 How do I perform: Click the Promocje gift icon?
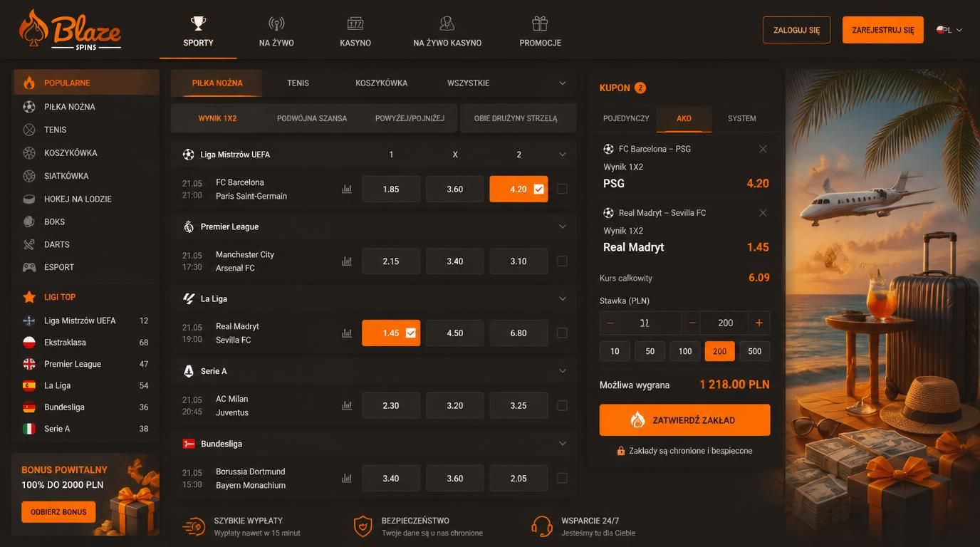point(540,24)
